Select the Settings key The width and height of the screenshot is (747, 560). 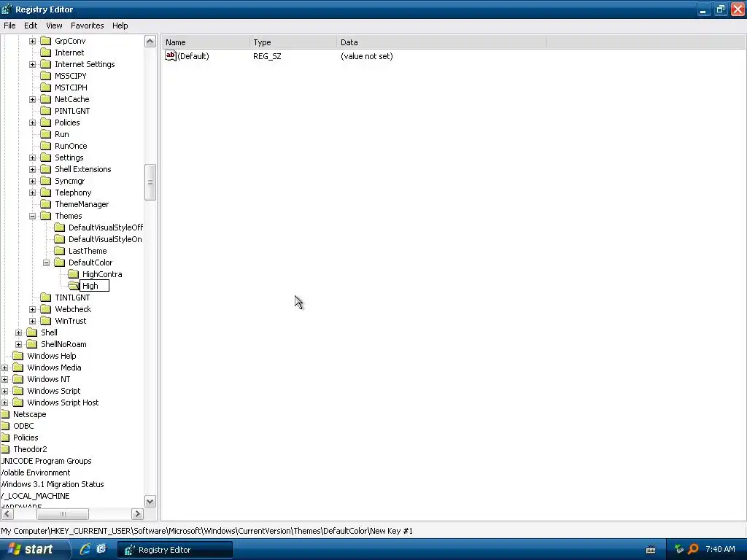click(69, 157)
